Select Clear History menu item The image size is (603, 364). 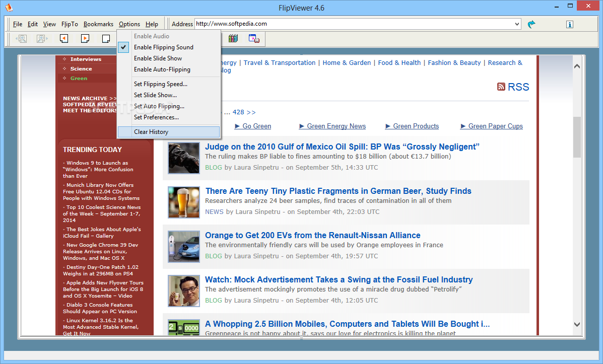pyautogui.click(x=168, y=132)
